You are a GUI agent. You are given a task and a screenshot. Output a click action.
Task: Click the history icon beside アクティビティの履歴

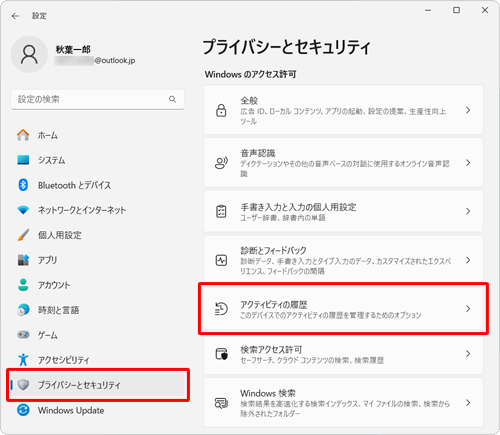point(221,309)
